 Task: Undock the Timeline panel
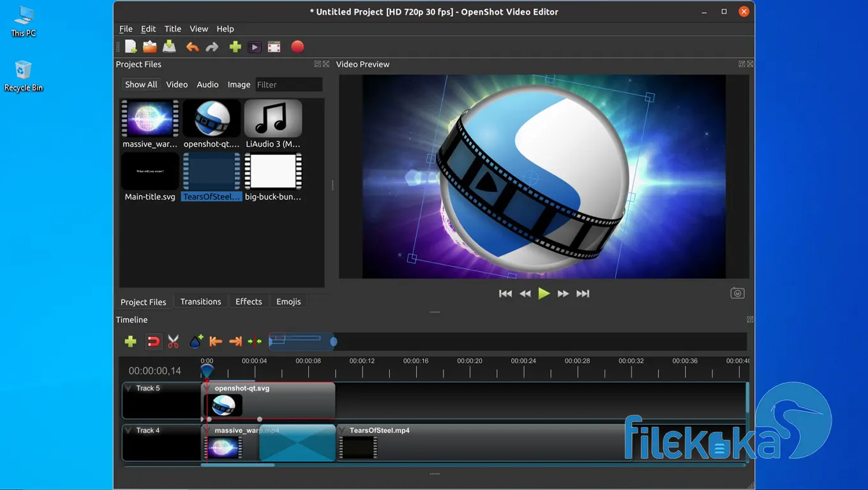pyautogui.click(x=750, y=320)
